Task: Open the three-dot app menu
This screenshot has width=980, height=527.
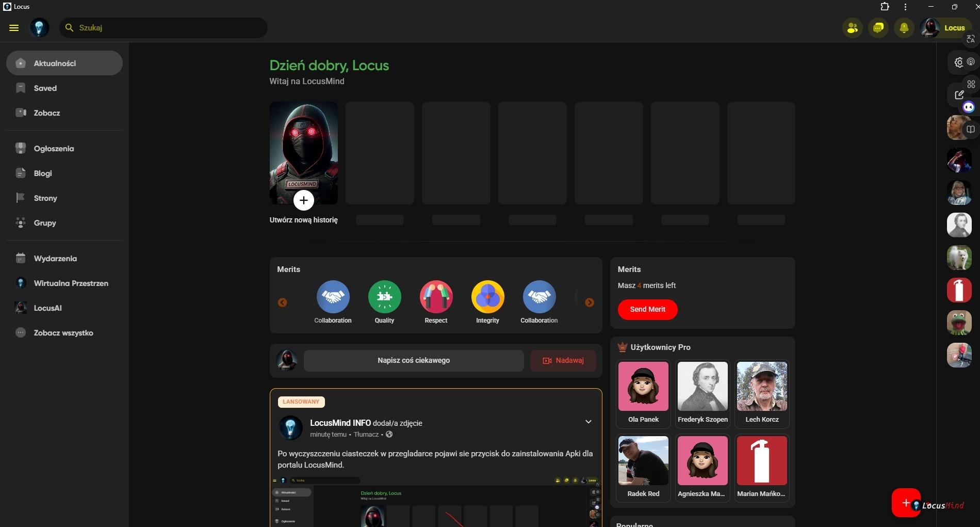Action: click(905, 7)
